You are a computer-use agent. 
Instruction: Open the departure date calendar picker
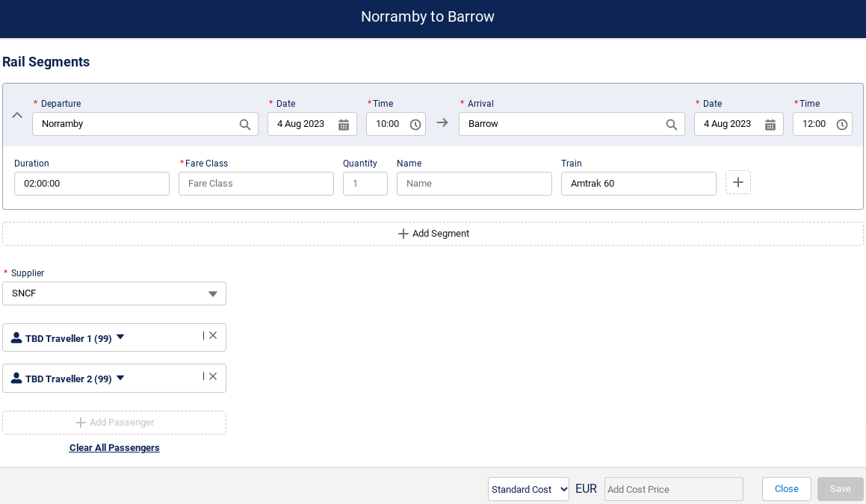coord(344,125)
